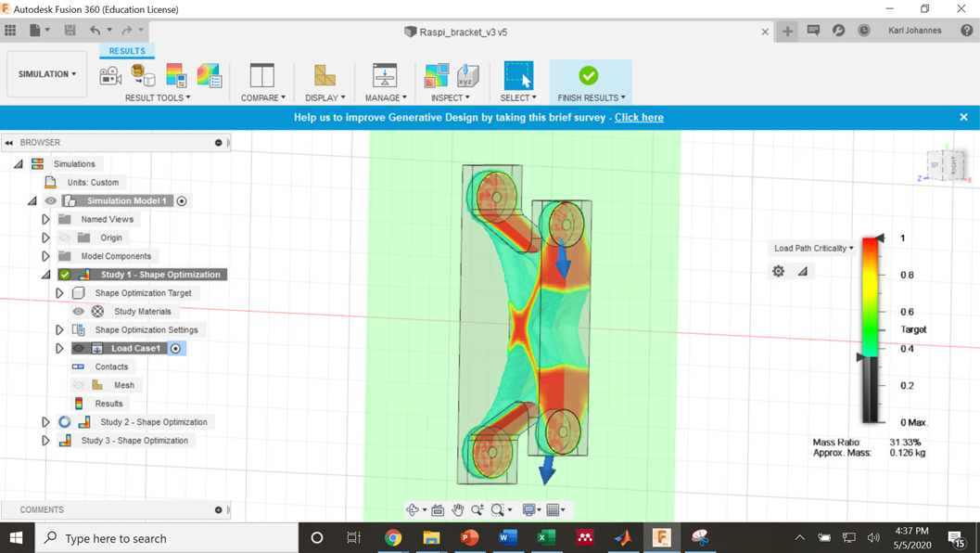Screen dimensions: 980x553
Task: Click the Inspect xyz reaction icon
Action: [x=467, y=76]
